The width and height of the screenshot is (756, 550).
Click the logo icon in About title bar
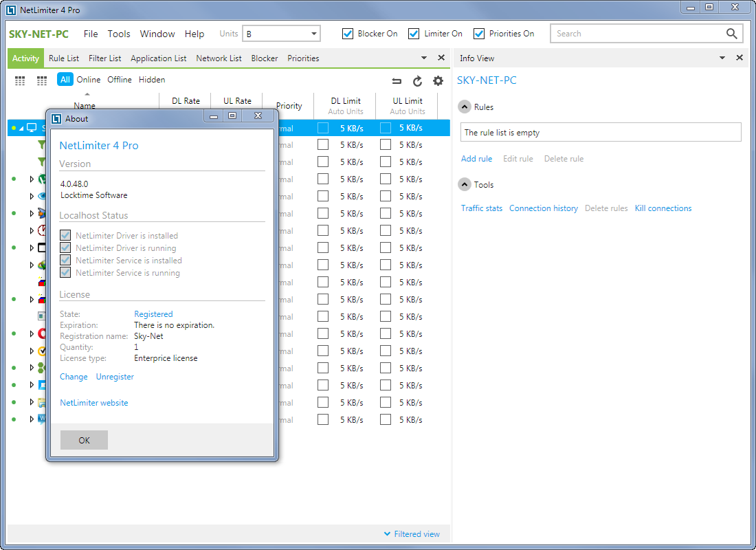coord(56,119)
